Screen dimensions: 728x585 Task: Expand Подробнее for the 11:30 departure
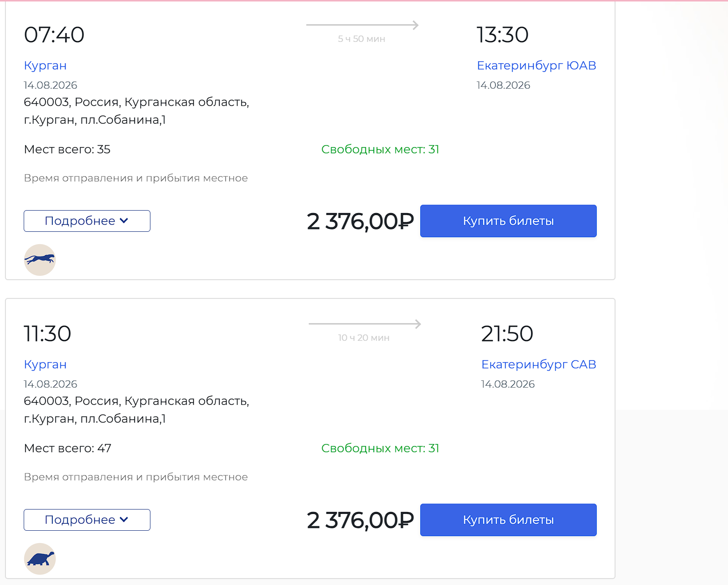pos(87,520)
